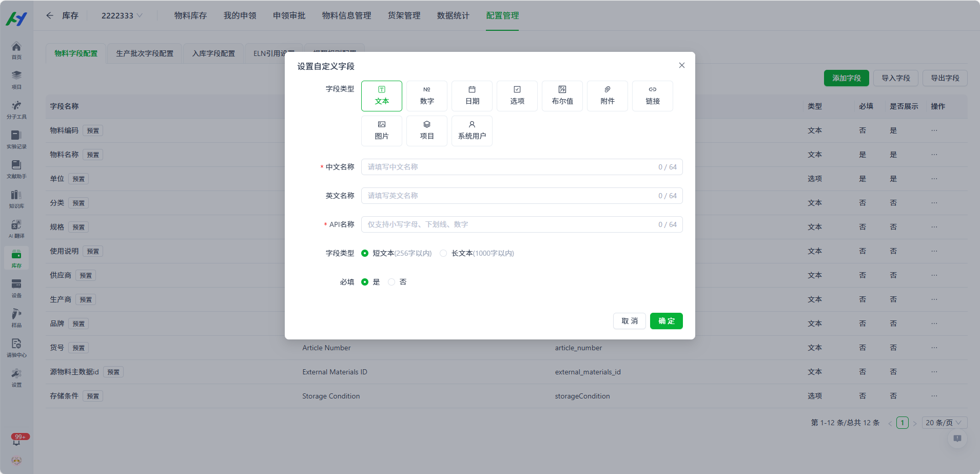Open the 分子工具 sidebar icon

tap(16, 109)
